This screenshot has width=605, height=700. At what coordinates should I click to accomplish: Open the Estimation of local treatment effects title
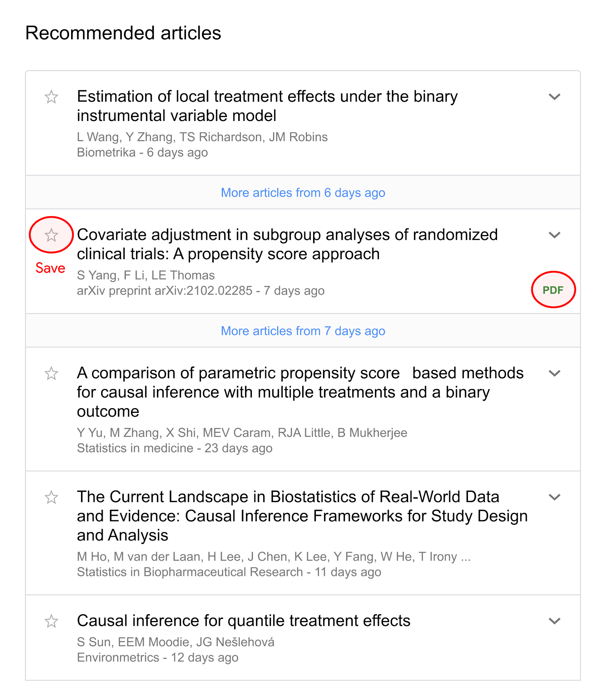pos(267,106)
